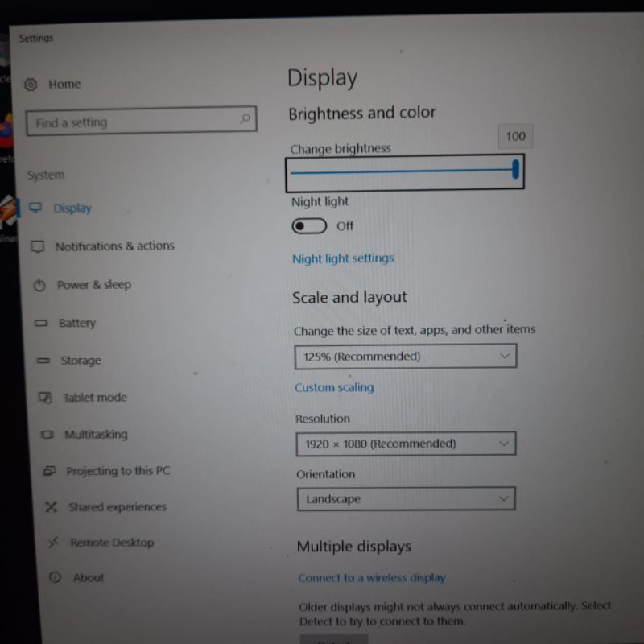Click the Change brightness slider handle
The image size is (644, 644).
click(x=515, y=170)
